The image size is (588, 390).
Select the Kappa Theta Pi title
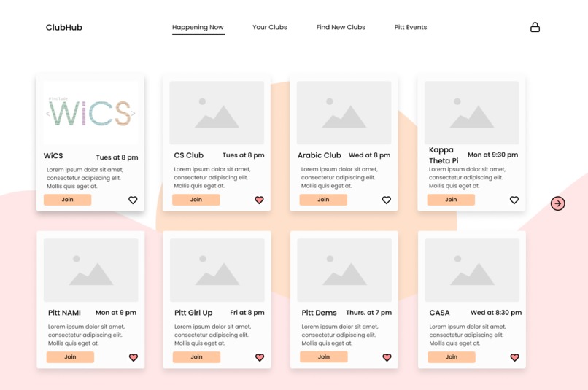point(444,155)
